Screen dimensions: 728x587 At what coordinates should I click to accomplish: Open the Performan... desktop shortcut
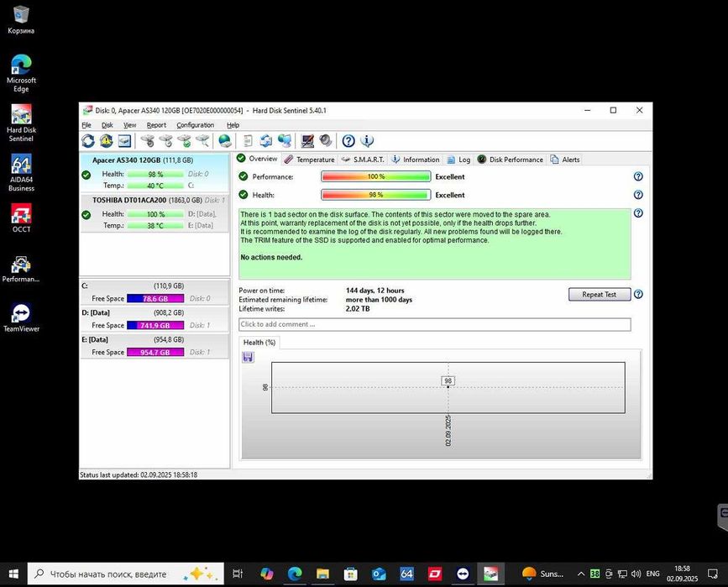pos(21,269)
